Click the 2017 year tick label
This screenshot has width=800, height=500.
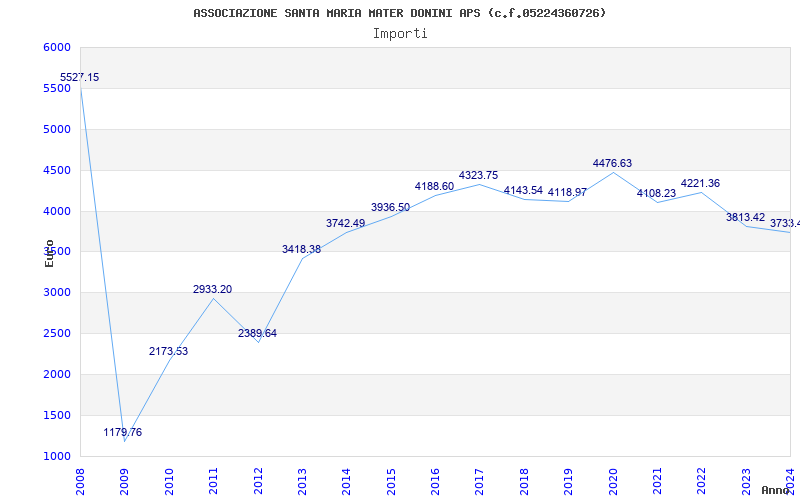click(x=480, y=482)
